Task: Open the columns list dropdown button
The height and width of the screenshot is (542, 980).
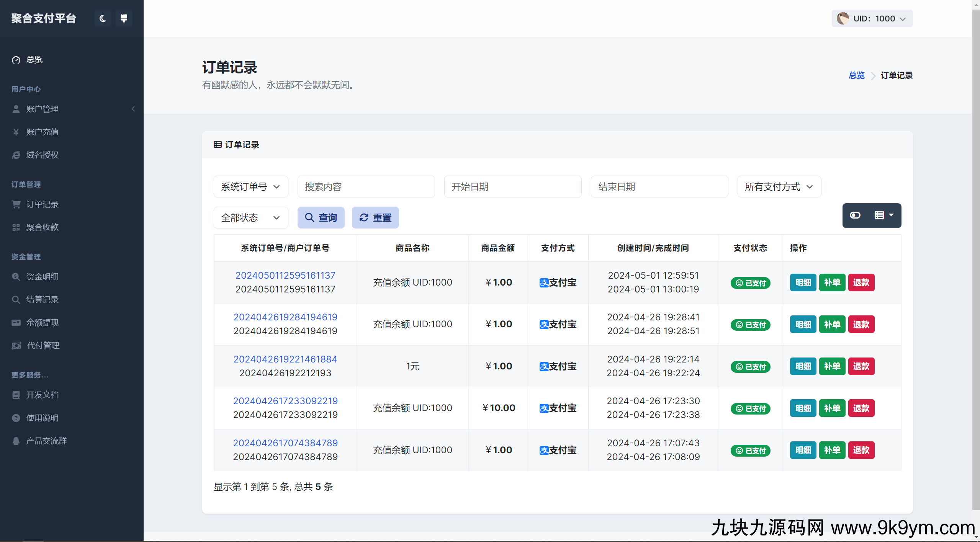Action: tap(884, 215)
